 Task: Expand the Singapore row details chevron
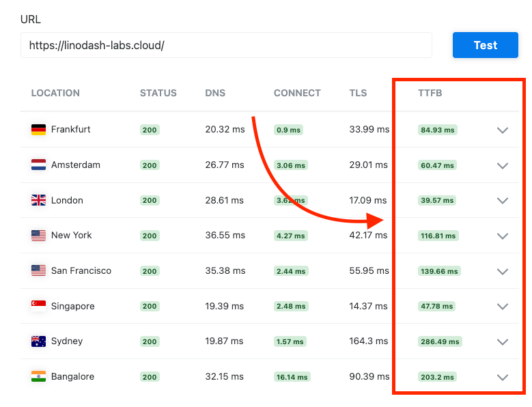pos(503,307)
